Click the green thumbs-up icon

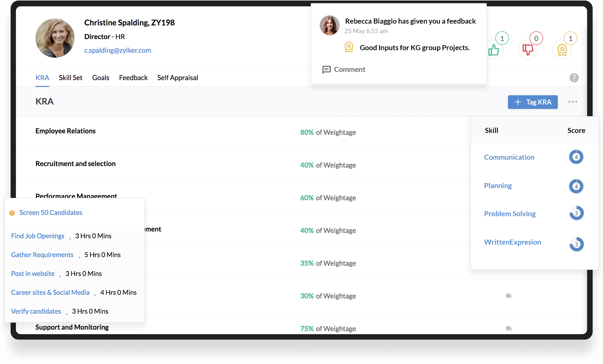tap(494, 50)
